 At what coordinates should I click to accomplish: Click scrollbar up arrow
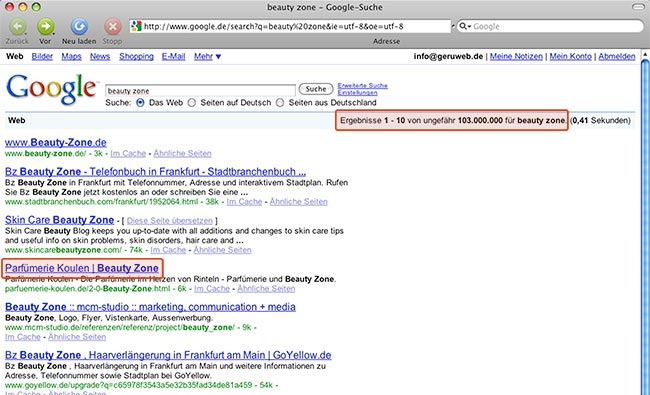pos(645,54)
